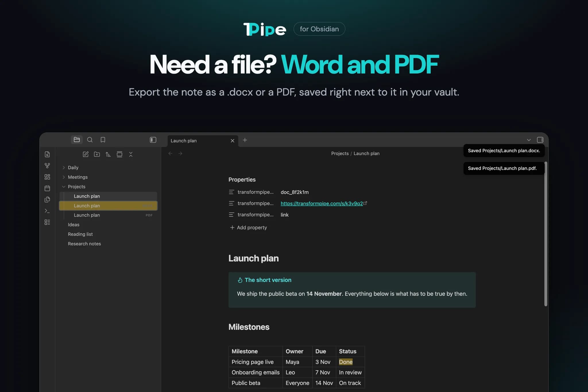Open the tab list dropdown chevron

(529, 140)
